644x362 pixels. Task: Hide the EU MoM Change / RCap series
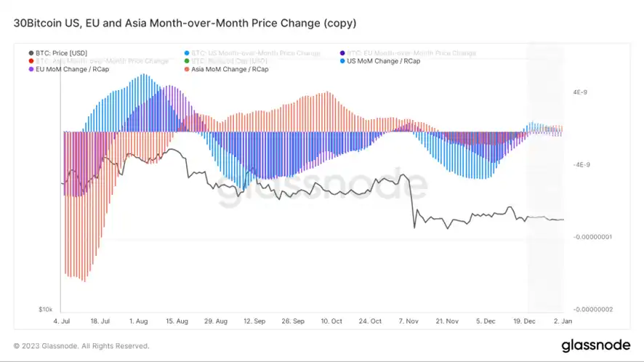tap(68, 69)
